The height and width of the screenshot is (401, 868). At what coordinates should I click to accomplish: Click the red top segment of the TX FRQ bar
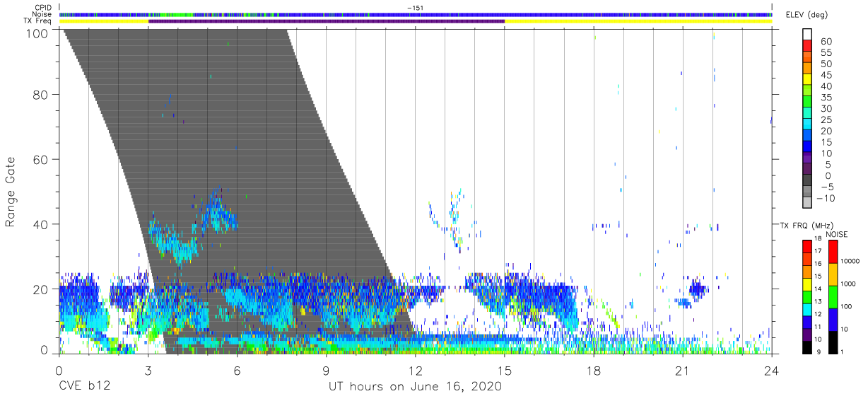[807, 246]
